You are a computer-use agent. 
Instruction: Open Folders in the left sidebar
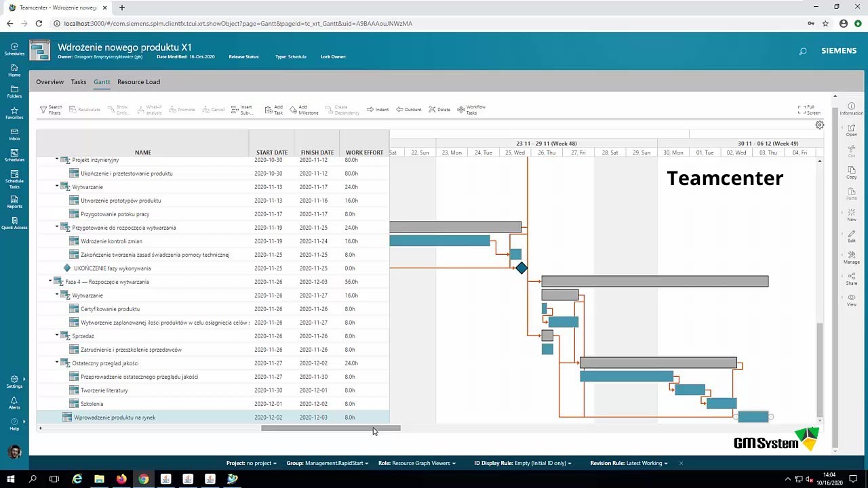click(14, 92)
